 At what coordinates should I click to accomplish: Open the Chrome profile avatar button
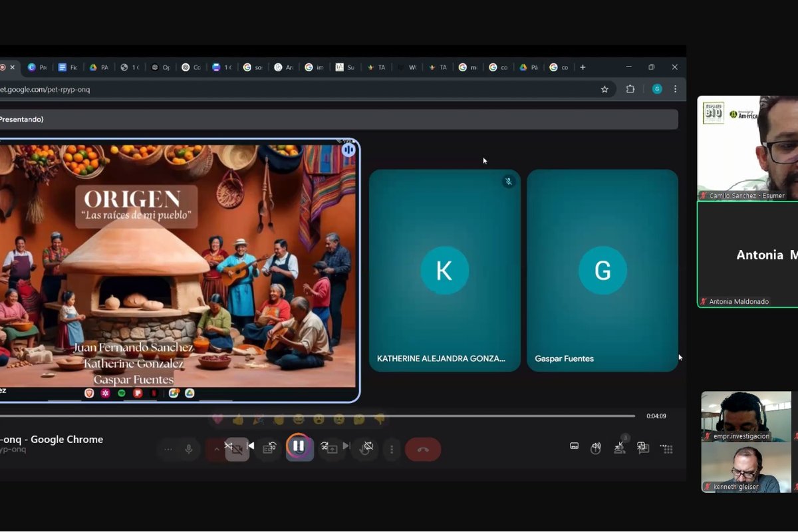(x=657, y=89)
